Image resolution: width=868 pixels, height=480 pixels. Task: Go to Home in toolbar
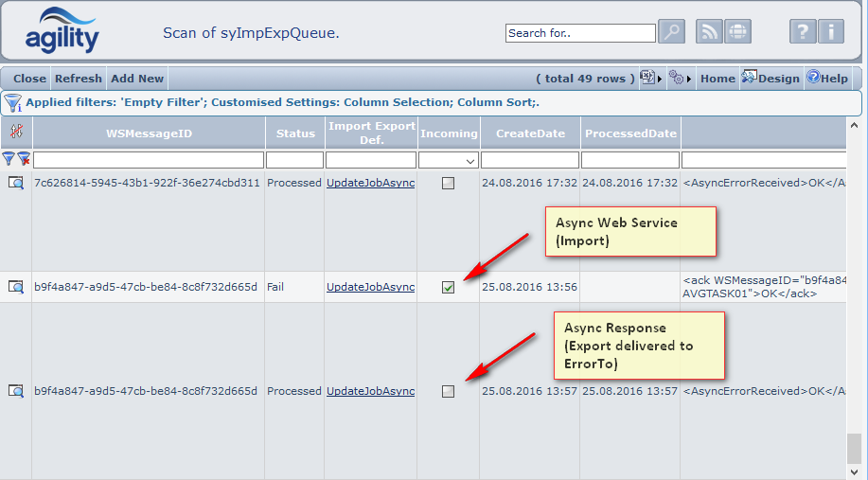pyautogui.click(x=717, y=79)
